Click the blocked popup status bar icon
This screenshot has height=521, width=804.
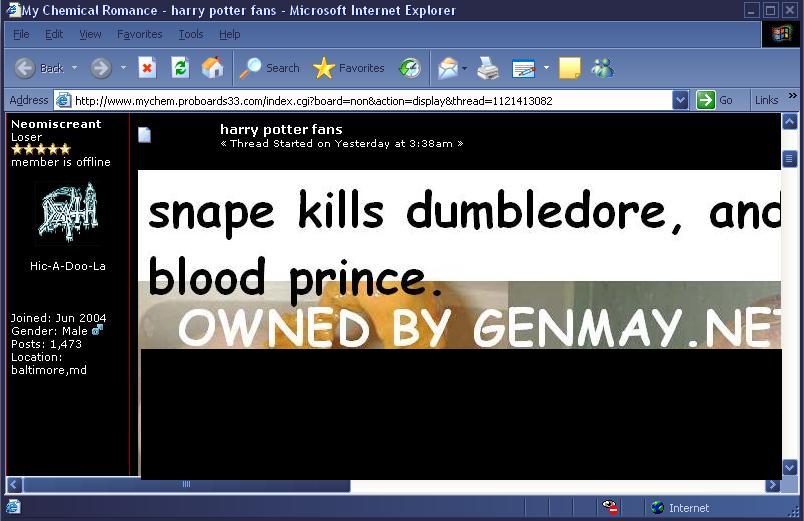[x=610, y=507]
